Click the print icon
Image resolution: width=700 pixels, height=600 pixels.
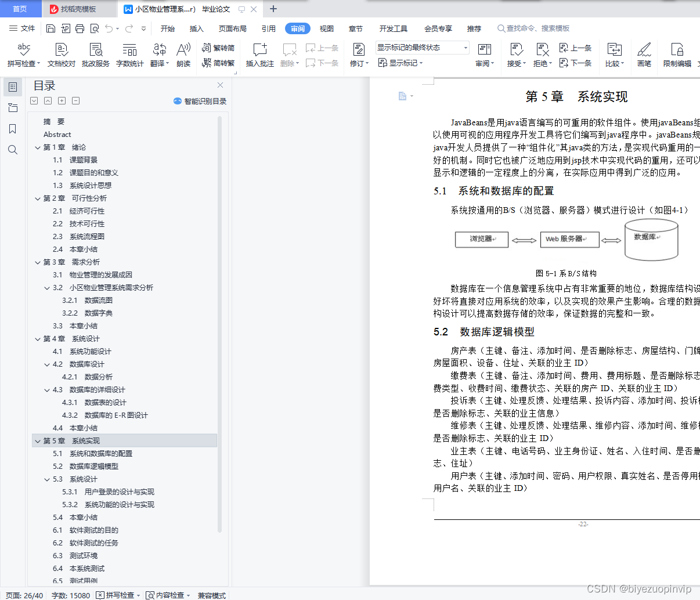tap(80, 28)
